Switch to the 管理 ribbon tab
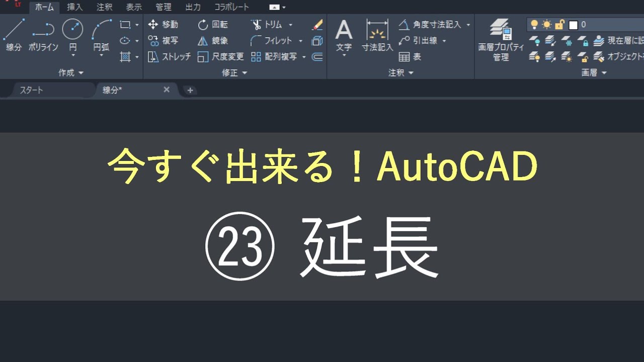 164,7
